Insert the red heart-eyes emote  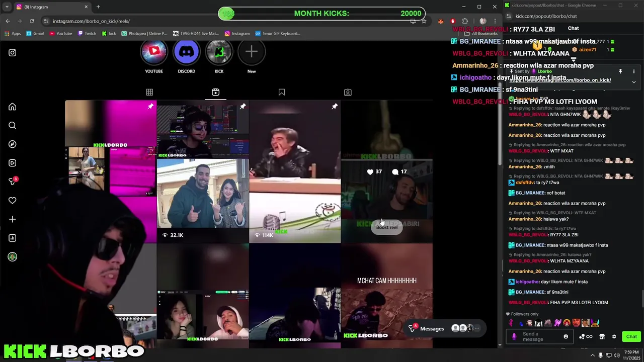point(566,323)
